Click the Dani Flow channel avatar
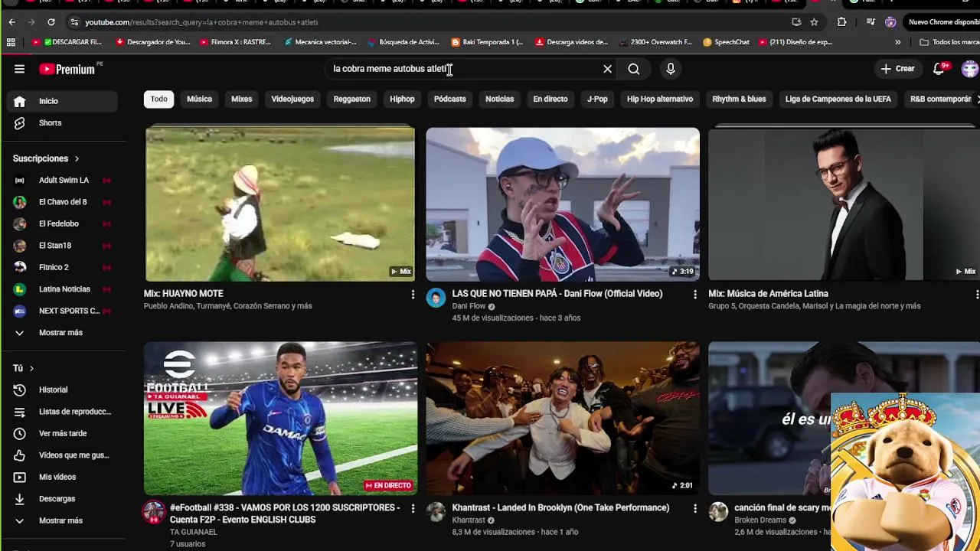Image resolution: width=980 pixels, height=551 pixels. (436, 298)
